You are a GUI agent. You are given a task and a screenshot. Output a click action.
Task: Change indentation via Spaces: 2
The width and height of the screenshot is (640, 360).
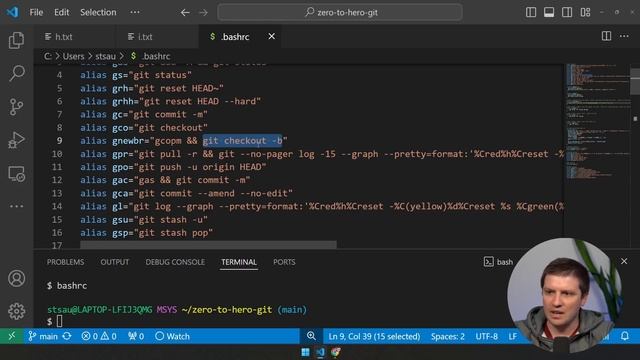pyautogui.click(x=448, y=336)
